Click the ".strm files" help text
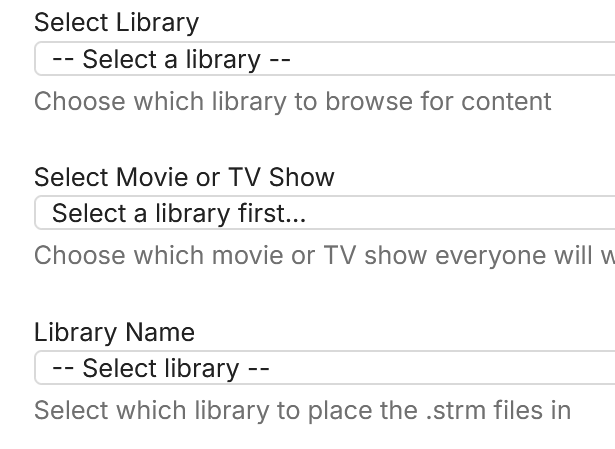 point(302,410)
